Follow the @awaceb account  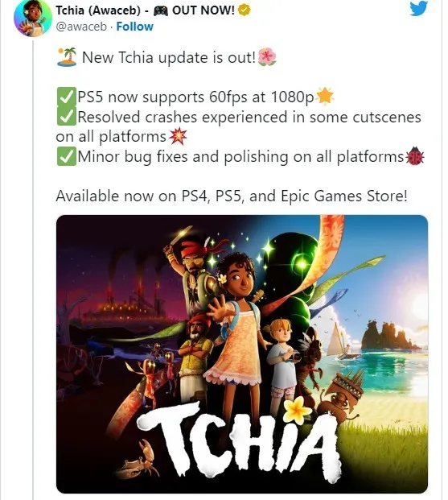click(x=134, y=27)
